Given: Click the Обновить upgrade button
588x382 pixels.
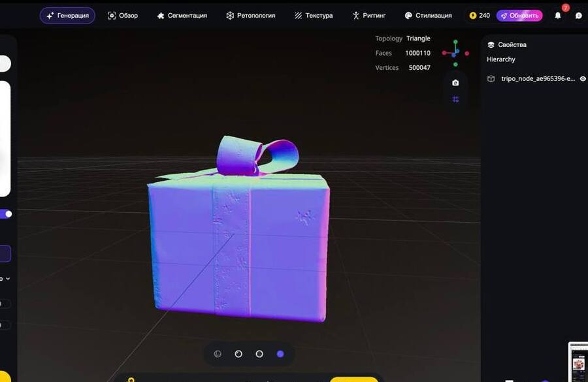Looking at the screenshot, I should [519, 16].
